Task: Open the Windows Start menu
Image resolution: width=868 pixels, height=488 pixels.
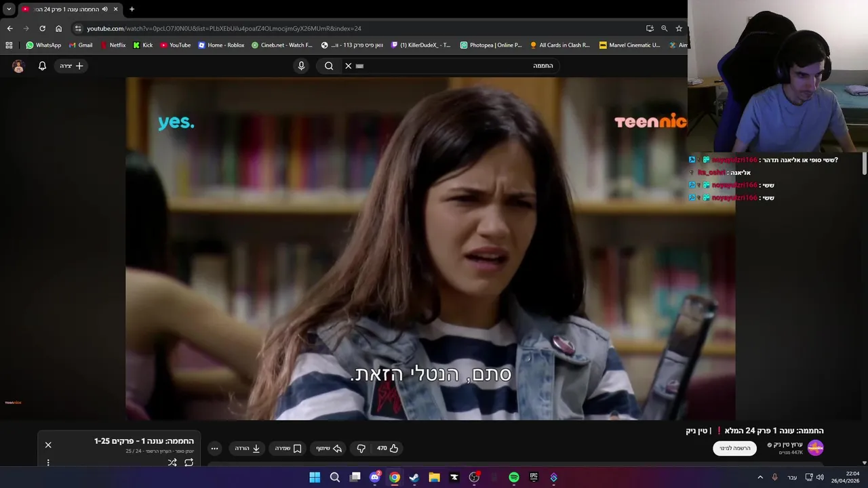Action: [315, 477]
